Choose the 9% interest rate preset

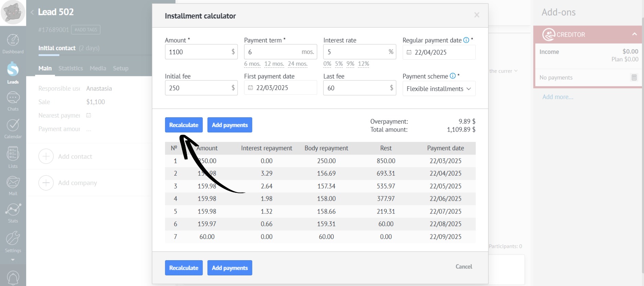pos(350,64)
